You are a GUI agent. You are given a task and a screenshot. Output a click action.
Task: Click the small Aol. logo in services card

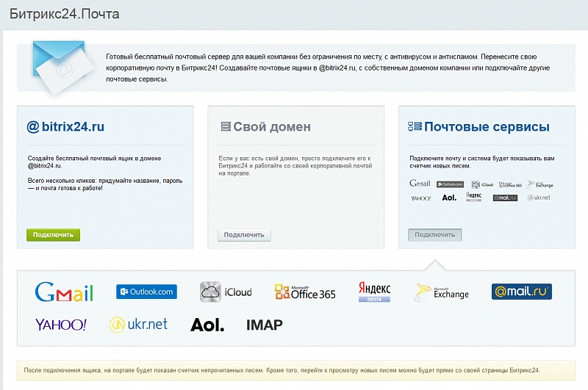pyautogui.click(x=449, y=198)
